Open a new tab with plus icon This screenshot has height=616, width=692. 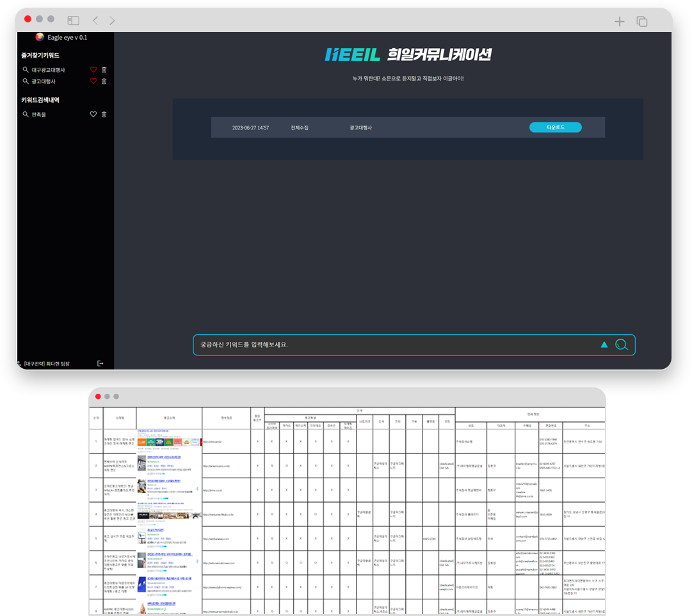[x=619, y=22]
